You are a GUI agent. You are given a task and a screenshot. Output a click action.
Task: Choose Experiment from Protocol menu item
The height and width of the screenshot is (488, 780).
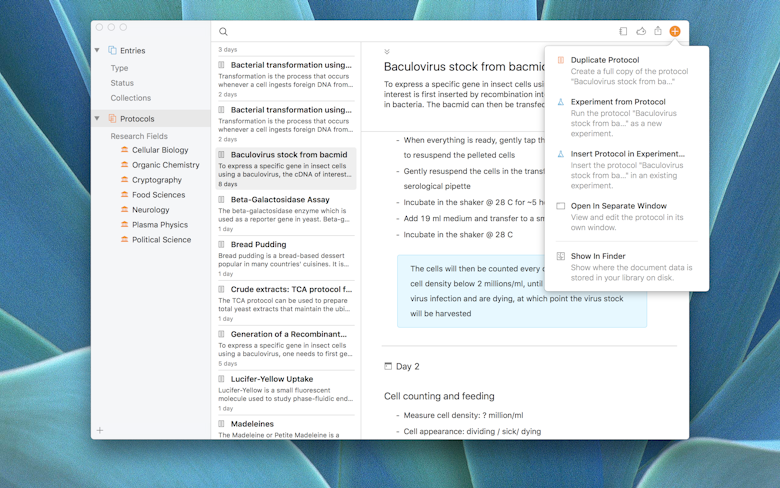(x=627, y=117)
